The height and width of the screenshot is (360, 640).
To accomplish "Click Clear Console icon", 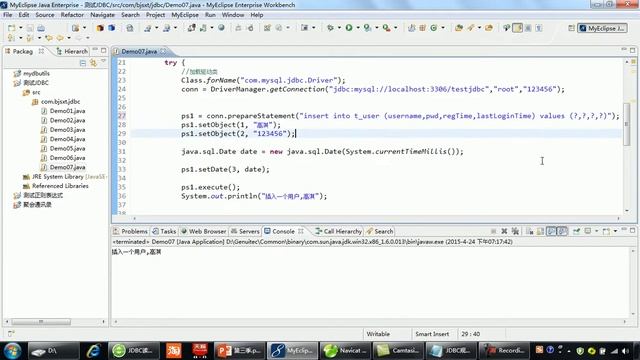I will pyautogui.click(x=530, y=231).
